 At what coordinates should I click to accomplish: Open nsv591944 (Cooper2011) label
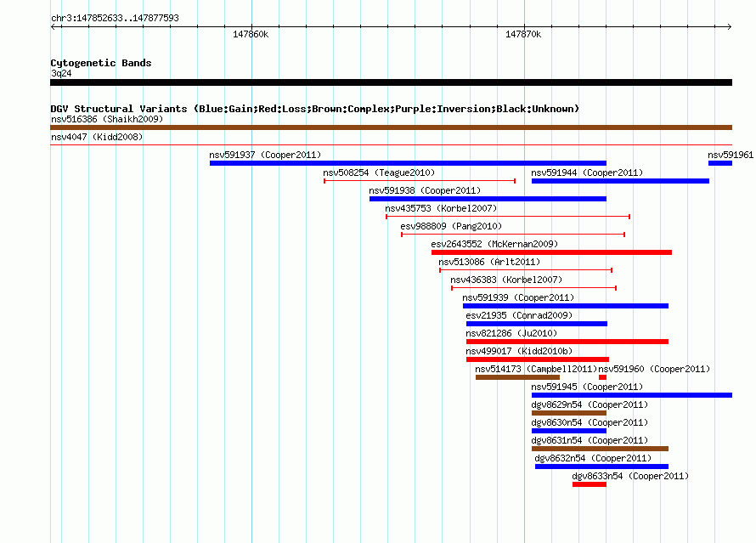point(587,173)
